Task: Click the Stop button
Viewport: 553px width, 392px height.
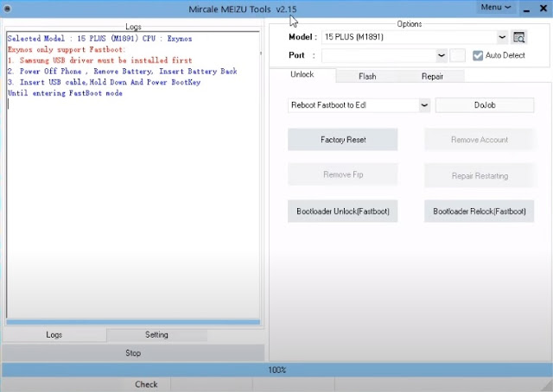Action: 133,353
